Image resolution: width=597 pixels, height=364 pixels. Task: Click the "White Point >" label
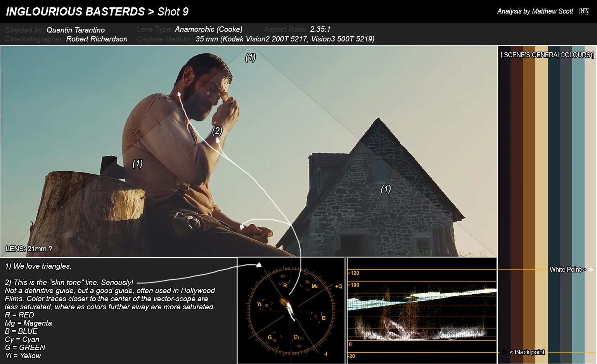[x=568, y=269]
